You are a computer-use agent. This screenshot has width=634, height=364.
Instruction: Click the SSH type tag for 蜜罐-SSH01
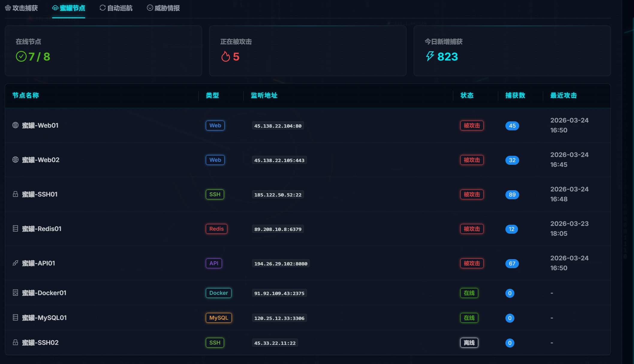(x=215, y=194)
